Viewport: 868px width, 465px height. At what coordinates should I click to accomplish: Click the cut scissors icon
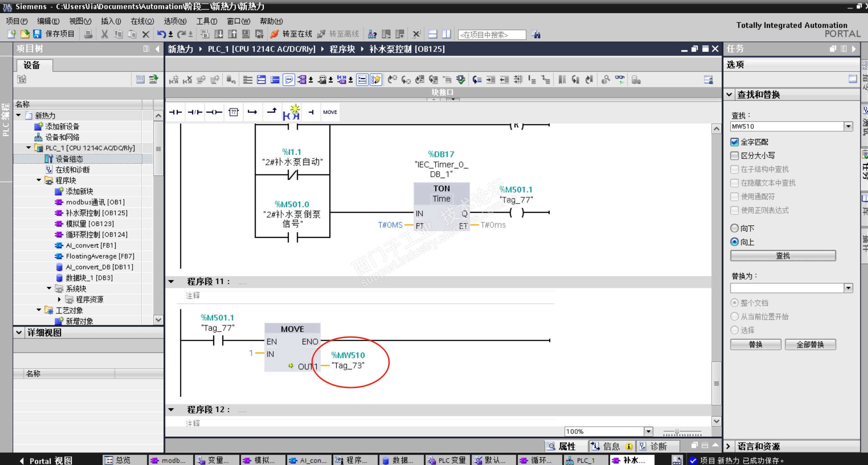click(x=105, y=34)
